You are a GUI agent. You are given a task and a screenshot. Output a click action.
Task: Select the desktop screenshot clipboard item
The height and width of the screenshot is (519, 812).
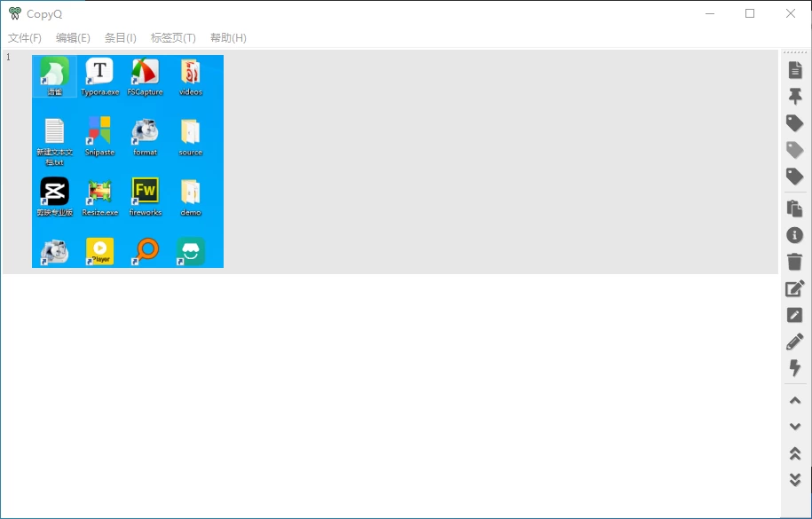coord(128,161)
